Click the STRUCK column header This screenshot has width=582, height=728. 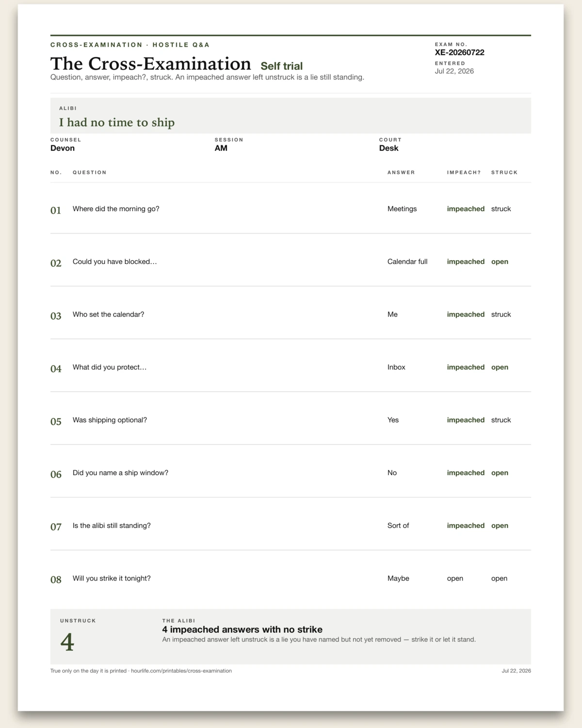tap(504, 172)
